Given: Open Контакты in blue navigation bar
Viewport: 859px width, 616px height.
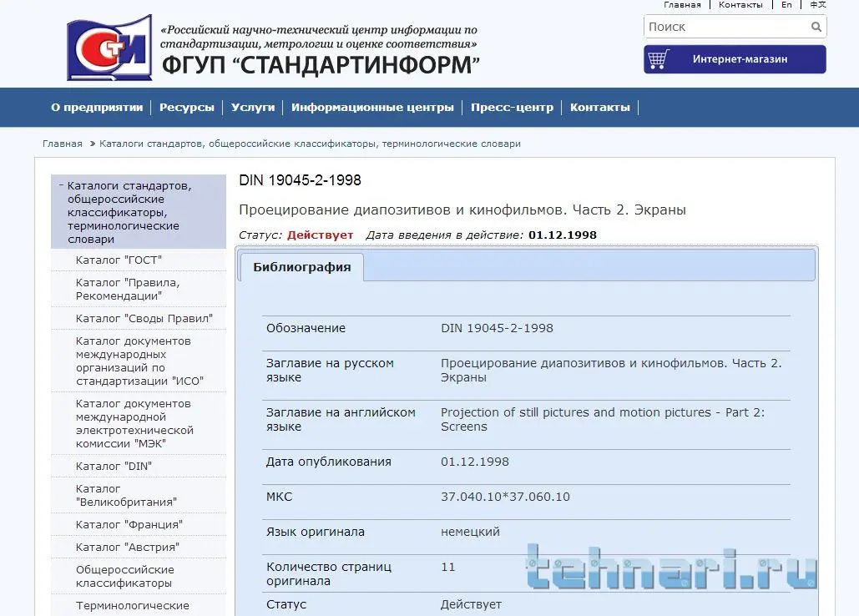Looking at the screenshot, I should coord(600,108).
